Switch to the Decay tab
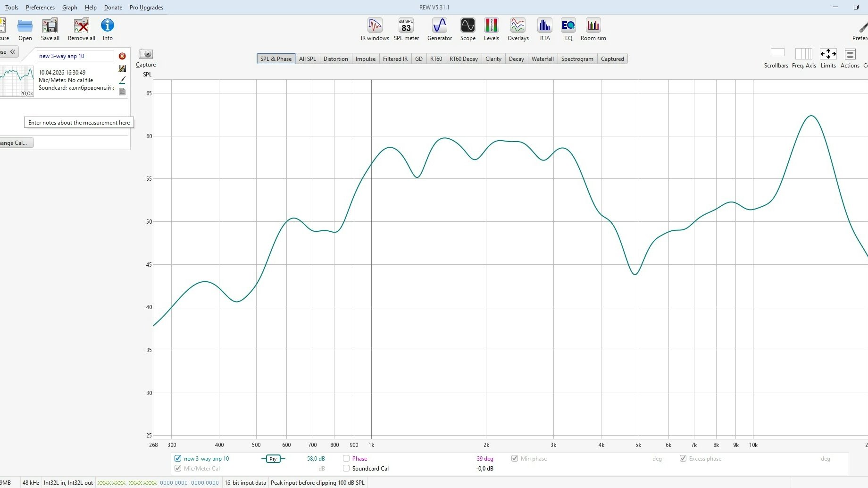 tap(517, 59)
